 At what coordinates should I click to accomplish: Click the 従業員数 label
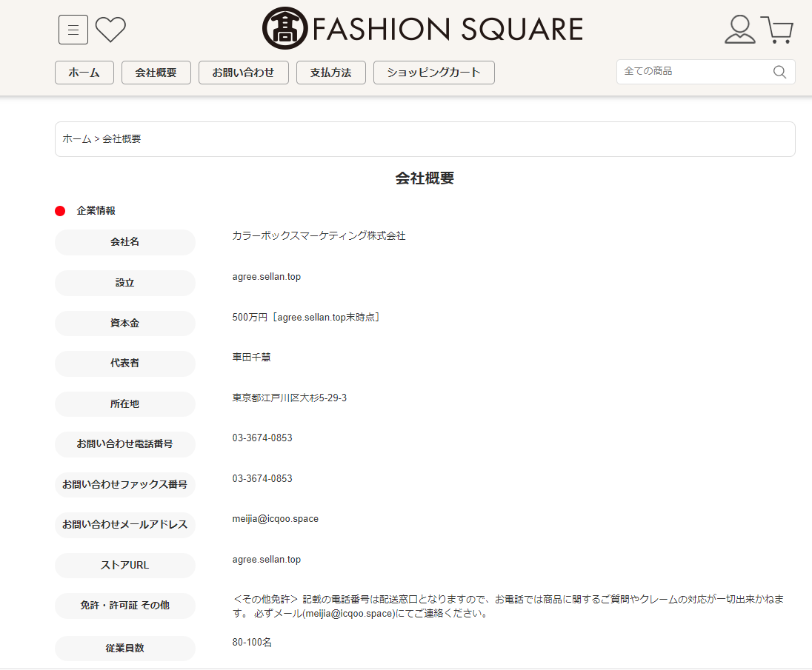click(124, 649)
